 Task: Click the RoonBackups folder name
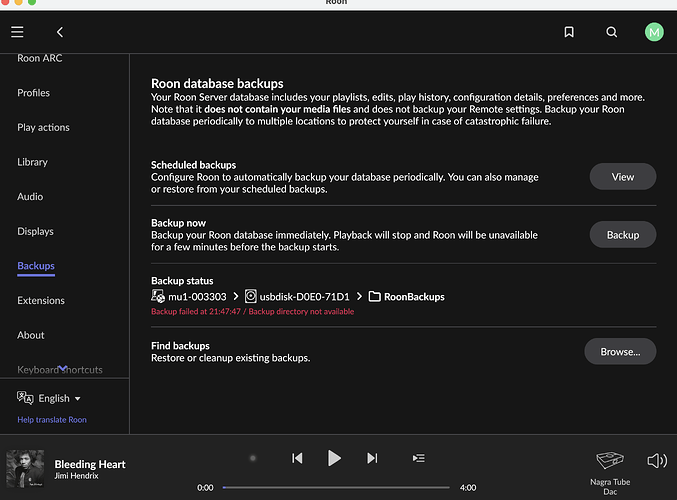click(414, 297)
